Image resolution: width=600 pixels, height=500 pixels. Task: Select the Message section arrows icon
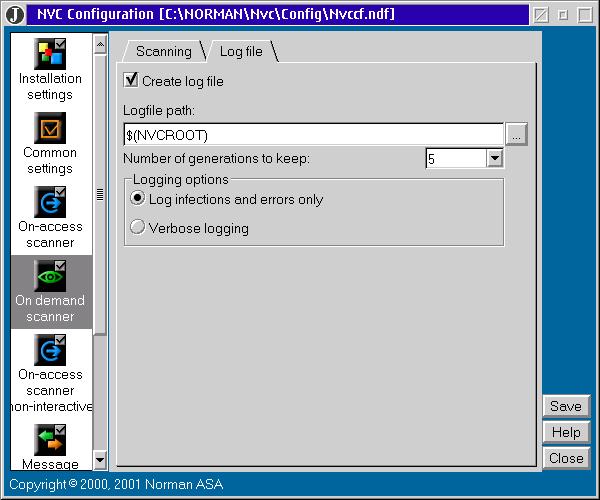(50, 440)
